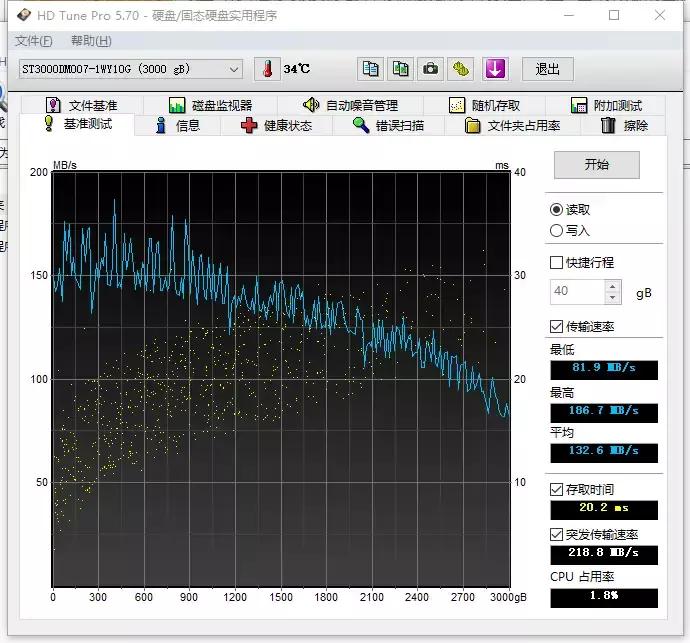Image resolution: width=690 pixels, height=643 pixels.
Task: Click the copy text to clipboard icon
Action: coord(371,69)
